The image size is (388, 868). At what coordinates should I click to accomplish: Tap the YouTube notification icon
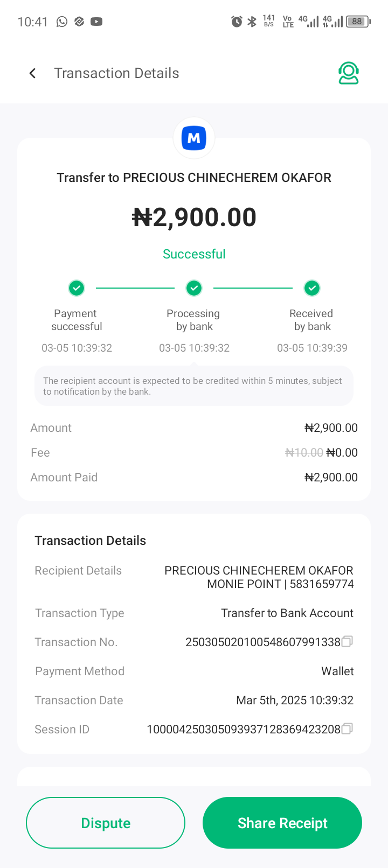[x=96, y=22]
